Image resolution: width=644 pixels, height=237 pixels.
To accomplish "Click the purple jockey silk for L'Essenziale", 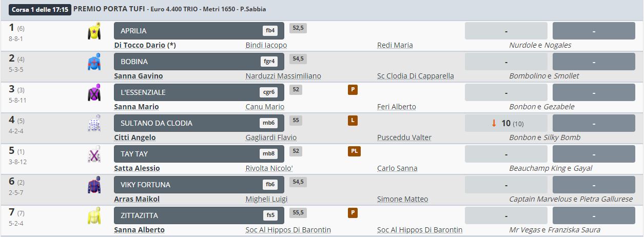I will point(94,93).
